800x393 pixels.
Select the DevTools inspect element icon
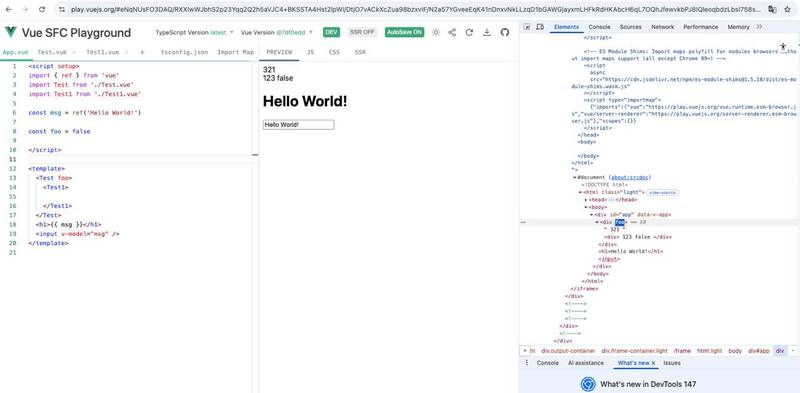pyautogui.click(x=527, y=27)
